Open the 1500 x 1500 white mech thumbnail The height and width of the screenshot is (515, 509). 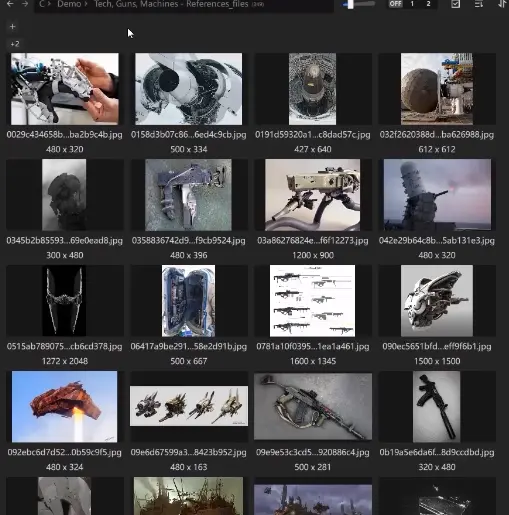[x=437, y=301]
